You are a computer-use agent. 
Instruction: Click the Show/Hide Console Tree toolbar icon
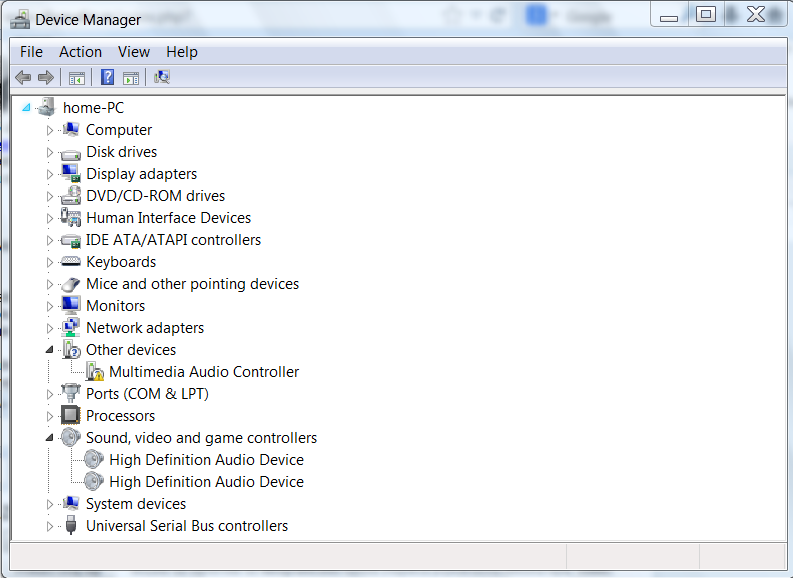[76, 78]
